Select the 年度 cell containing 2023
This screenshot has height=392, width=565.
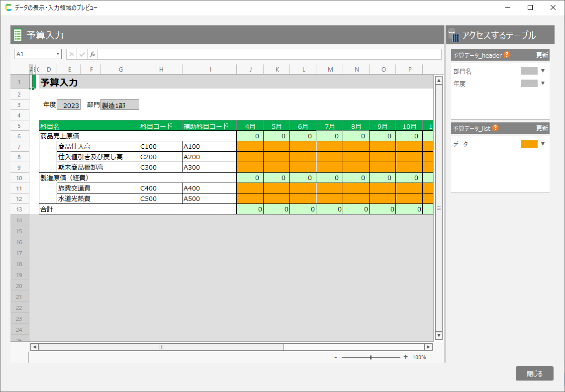[x=69, y=105]
